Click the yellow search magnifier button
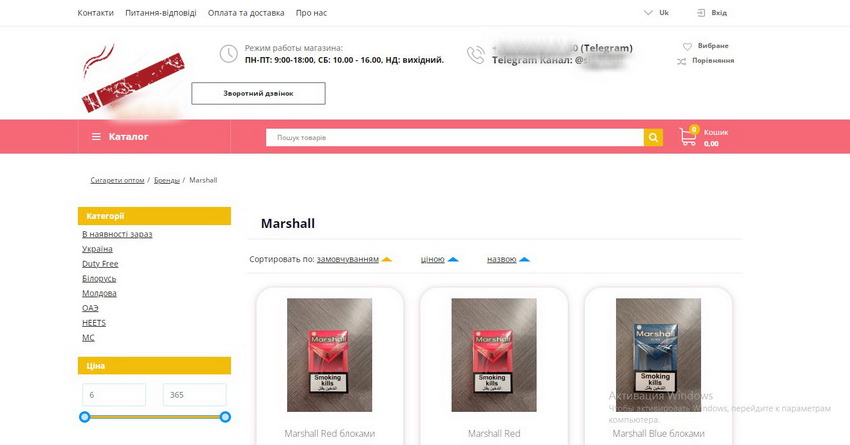This screenshot has width=850, height=445. [x=653, y=138]
